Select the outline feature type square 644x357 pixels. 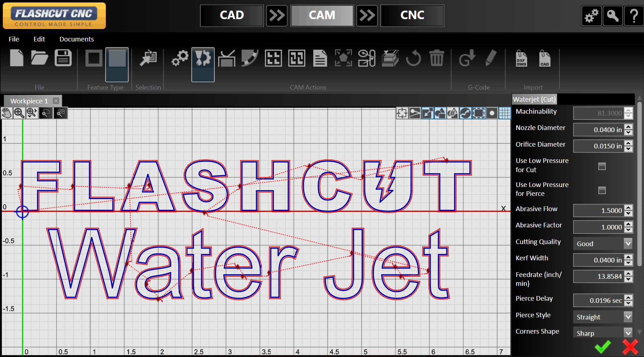94,58
